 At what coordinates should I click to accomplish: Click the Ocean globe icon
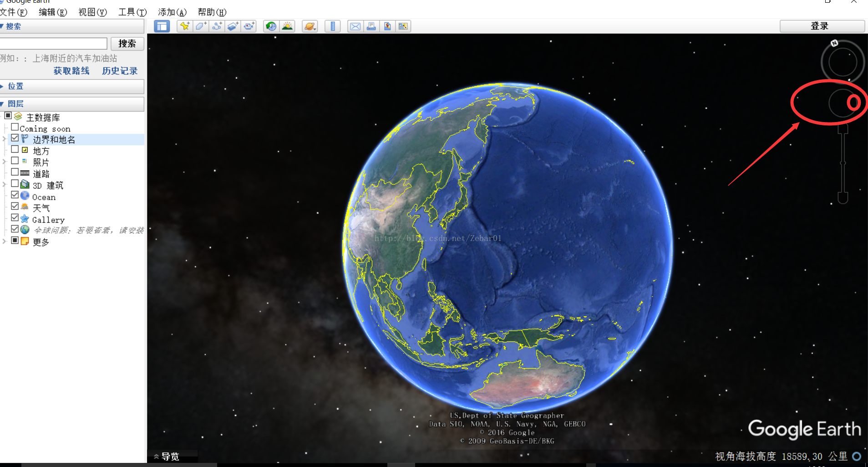25,195
